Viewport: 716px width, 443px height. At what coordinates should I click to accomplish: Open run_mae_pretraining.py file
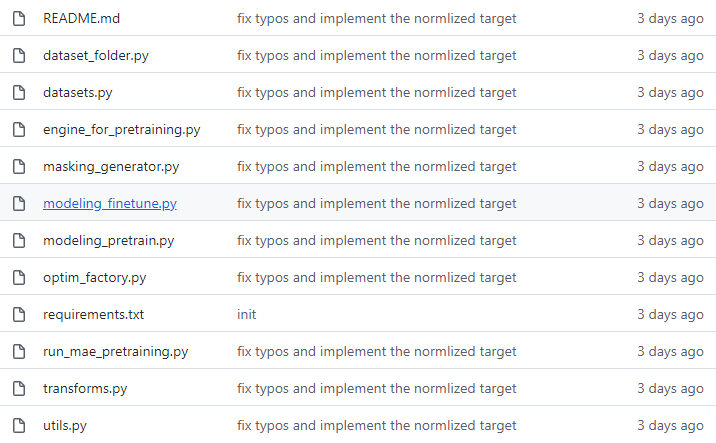(115, 351)
